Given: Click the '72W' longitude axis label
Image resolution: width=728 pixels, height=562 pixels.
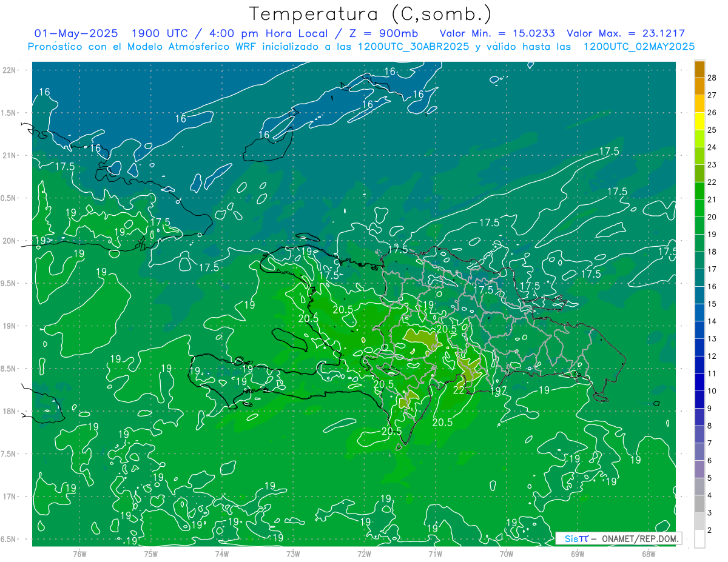Looking at the screenshot, I should click(x=364, y=554).
